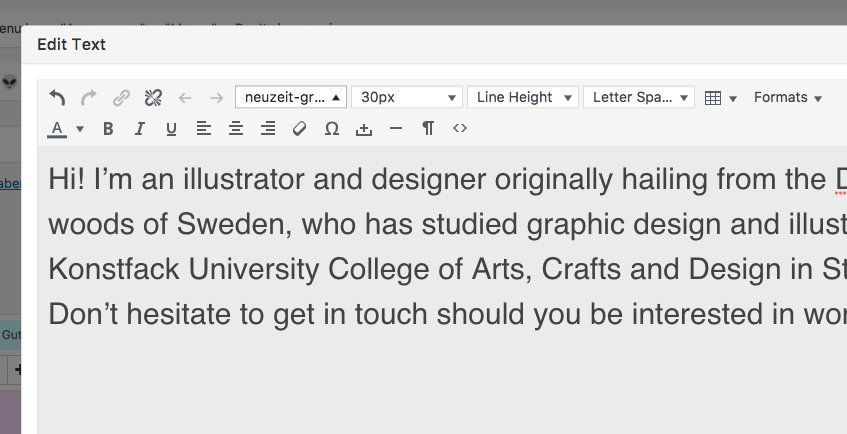Screen dimensions: 847x434
Task: Open the Special character omega icon
Action: pos(332,128)
